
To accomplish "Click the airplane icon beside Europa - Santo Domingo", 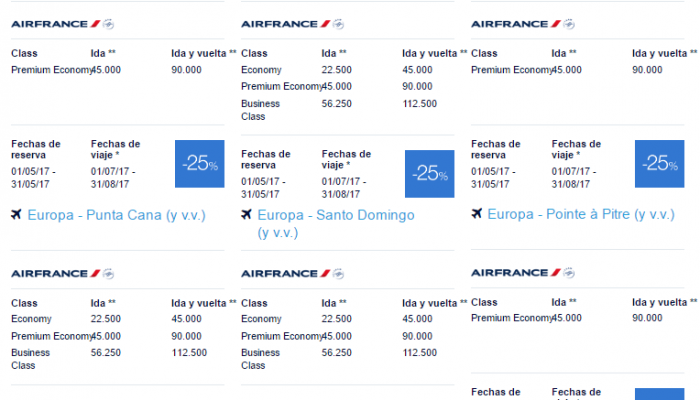I will 246,215.
